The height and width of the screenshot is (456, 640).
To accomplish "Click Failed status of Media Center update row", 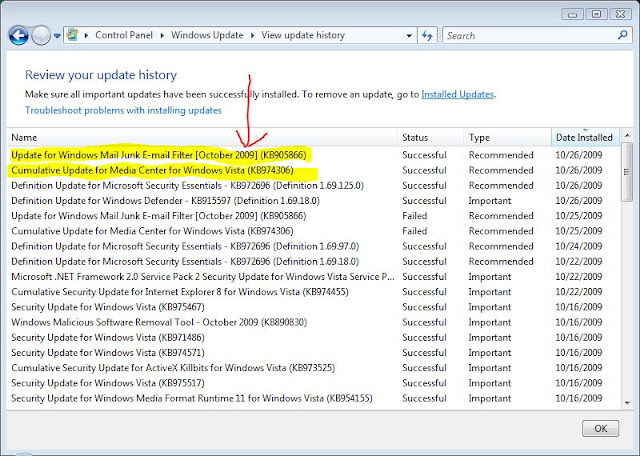I will coord(414,231).
